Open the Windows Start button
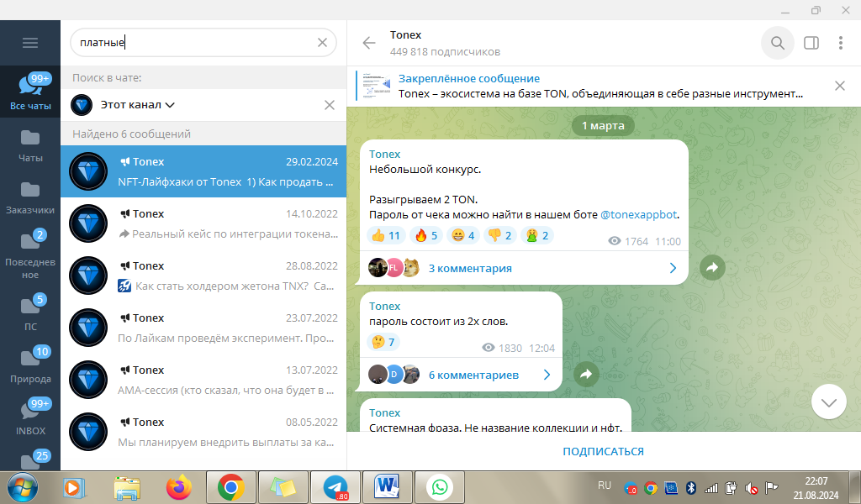Image resolution: width=861 pixels, height=504 pixels. pyautogui.click(x=23, y=487)
